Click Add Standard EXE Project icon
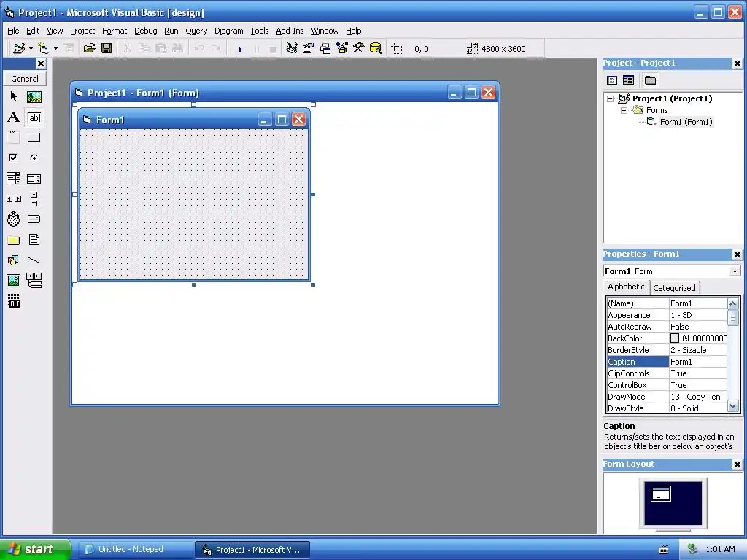Image resolution: width=747 pixels, height=560 pixels. pyautogui.click(x=19, y=49)
